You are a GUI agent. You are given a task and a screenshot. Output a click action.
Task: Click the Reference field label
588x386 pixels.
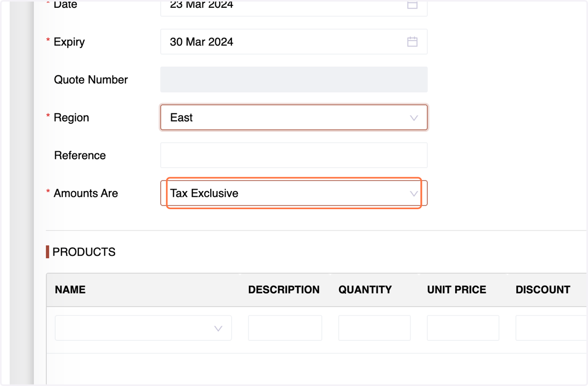click(x=80, y=155)
